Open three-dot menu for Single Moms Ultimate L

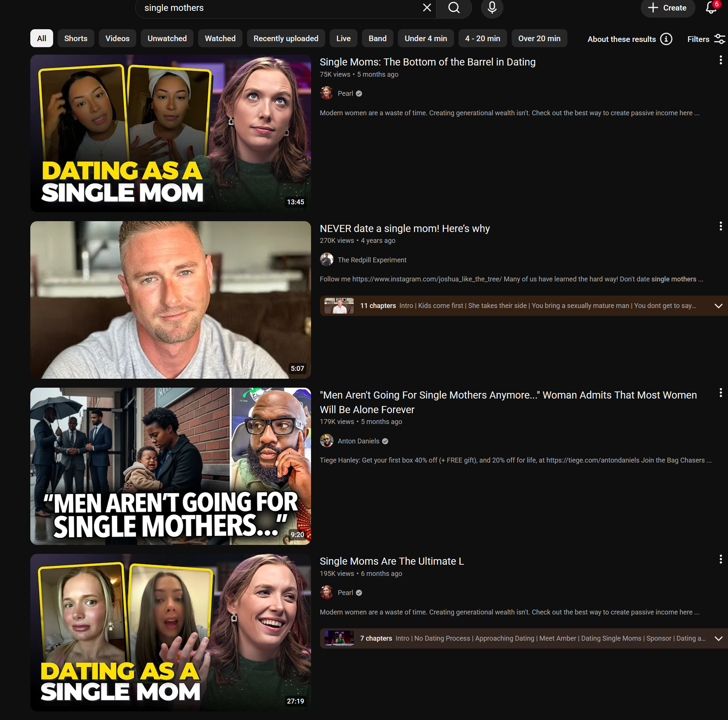pos(720,559)
